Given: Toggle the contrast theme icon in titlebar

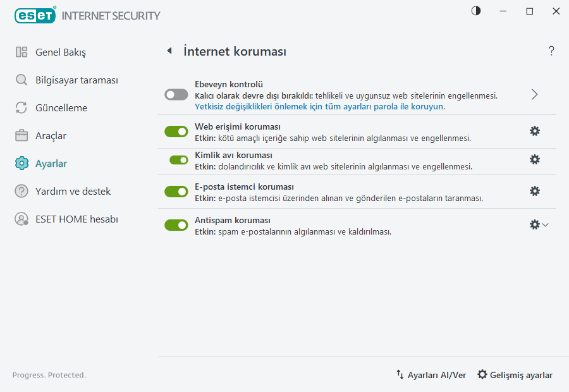Looking at the screenshot, I should 475,11.
